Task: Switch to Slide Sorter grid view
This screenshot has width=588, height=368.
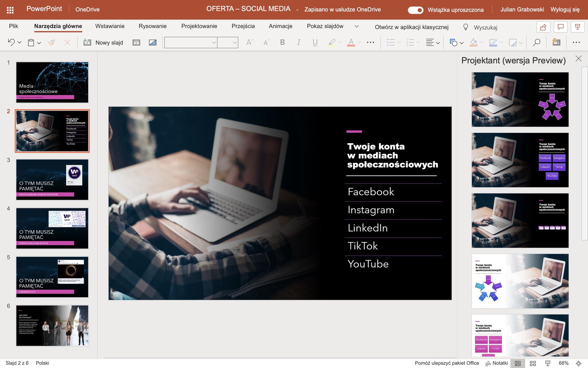Action: (x=533, y=363)
